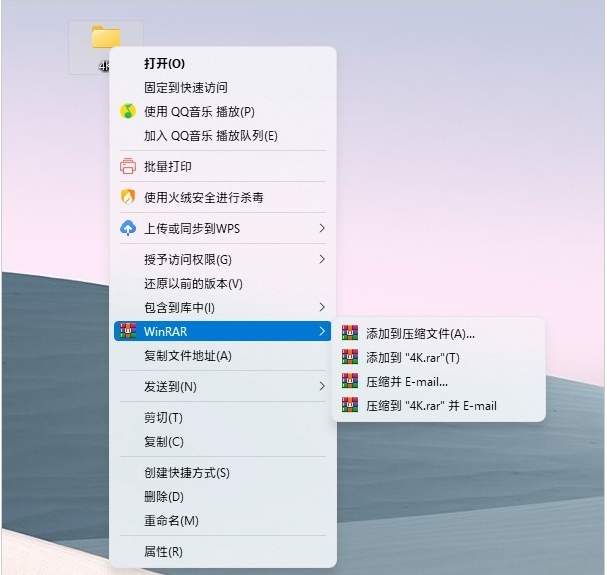Choose 压缩并 E-mail...
Screen dimensions: 607x575
coord(439,382)
